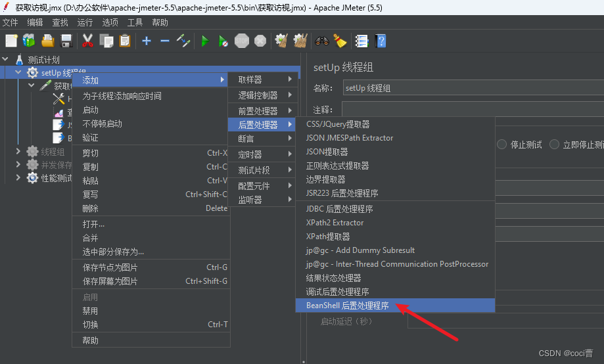The width and height of the screenshot is (604, 364).
Task: Open the 运行 menu
Action: click(85, 22)
